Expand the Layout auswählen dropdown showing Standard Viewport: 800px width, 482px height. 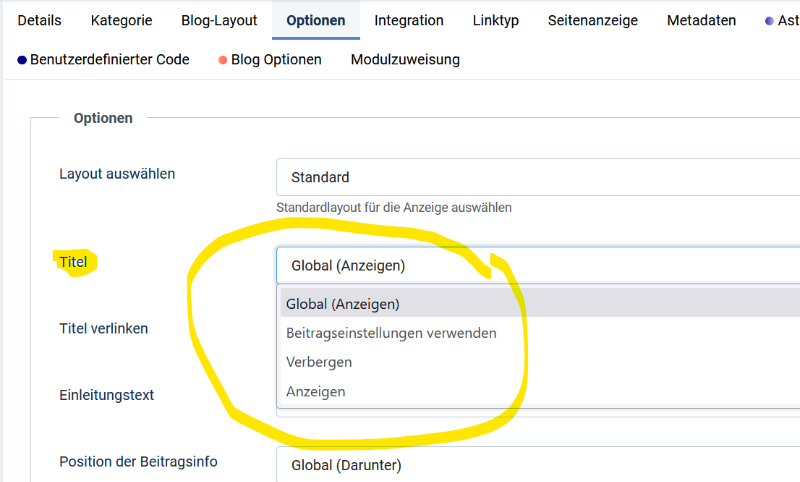tap(538, 177)
